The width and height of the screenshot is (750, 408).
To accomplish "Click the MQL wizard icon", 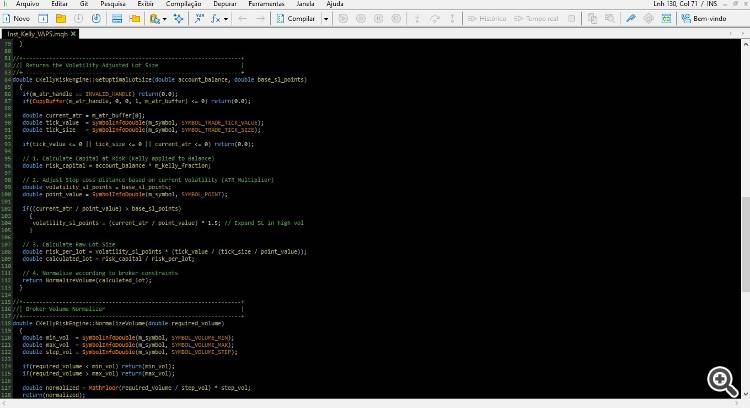I will [x=154, y=19].
